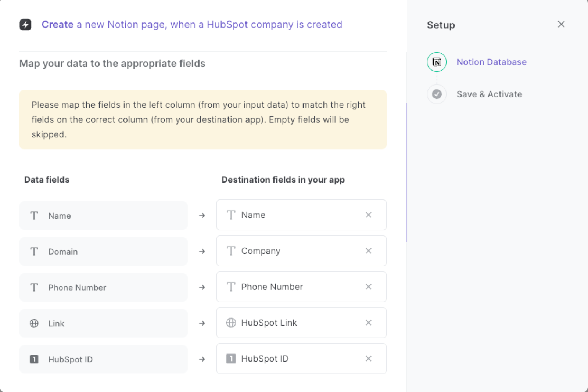Screen dimensions: 588x392
Task: Select the Phone Number data field
Action: point(103,287)
